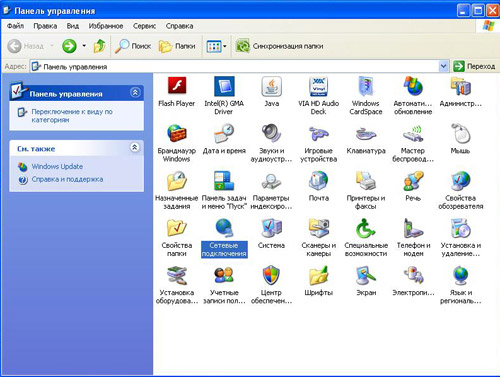Image resolution: width=500 pixels, height=377 pixels.
Task: Click the Поиск toolbar button
Action: [133, 46]
